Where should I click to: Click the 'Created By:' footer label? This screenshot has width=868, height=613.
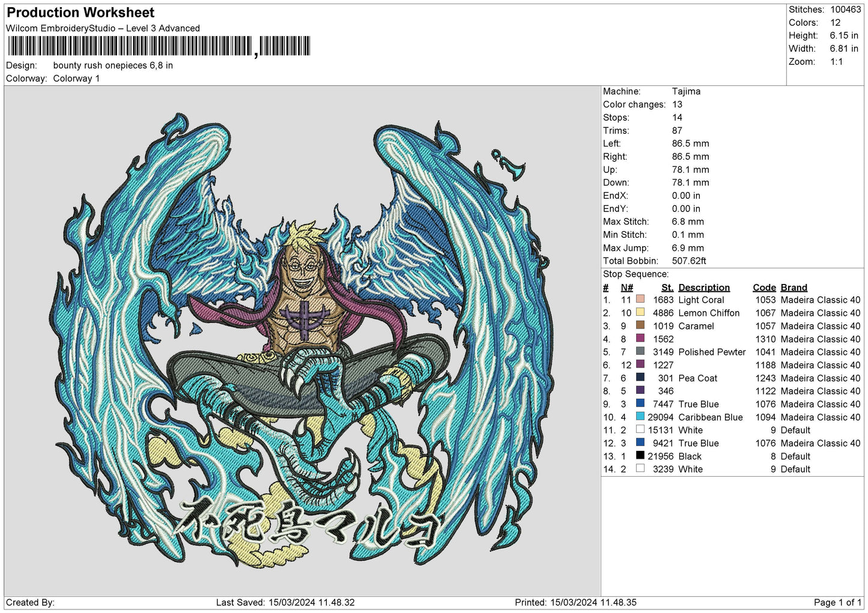(30, 602)
